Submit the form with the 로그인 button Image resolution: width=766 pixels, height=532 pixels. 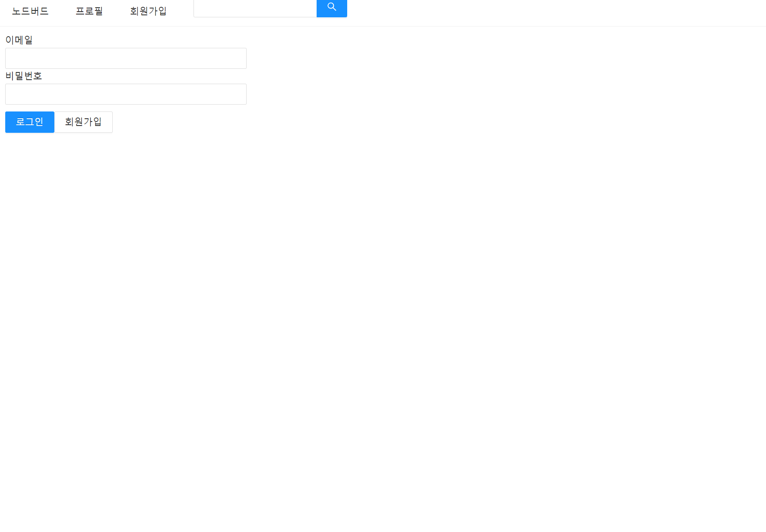point(30,122)
